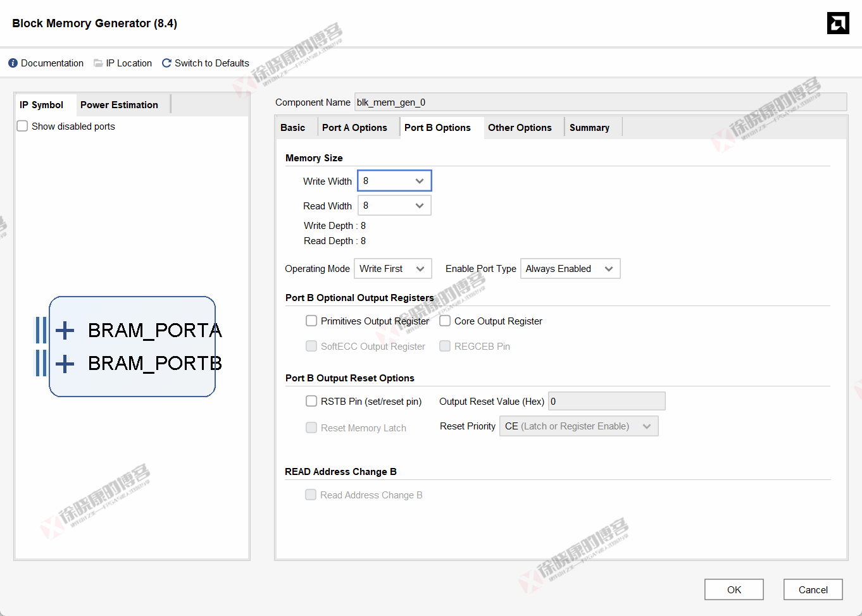Screen dimensions: 862x616
Task: Dismiss the dialog with Cancel
Action: coord(813,589)
